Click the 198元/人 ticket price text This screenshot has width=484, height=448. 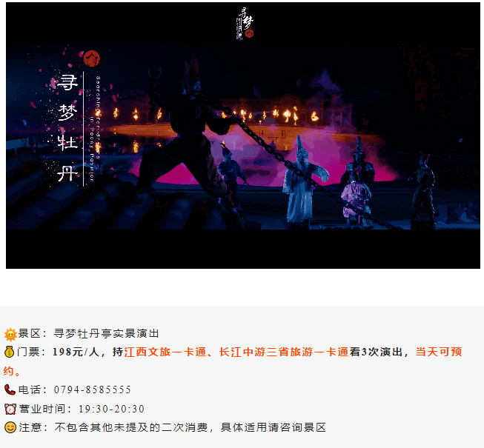[76, 352]
